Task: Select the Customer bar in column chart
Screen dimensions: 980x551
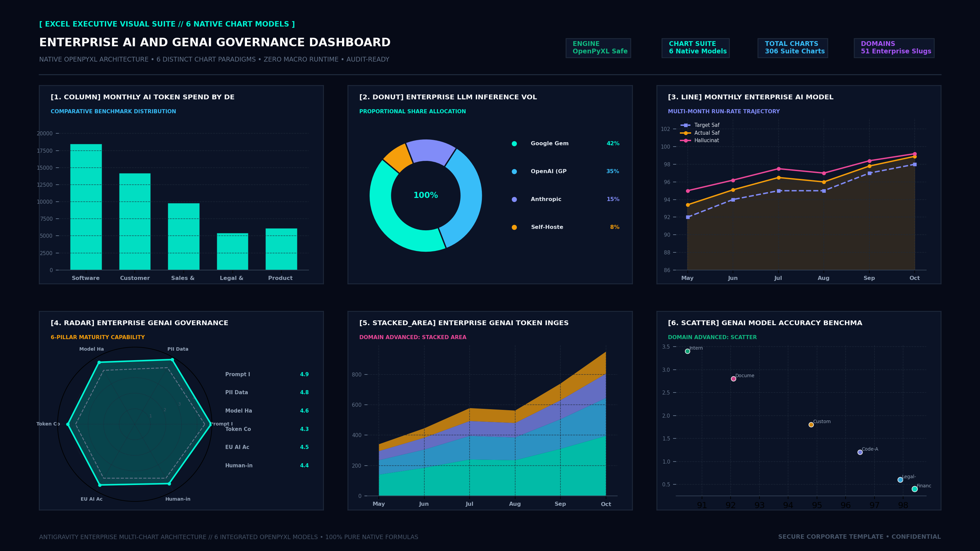Action: tap(135, 222)
